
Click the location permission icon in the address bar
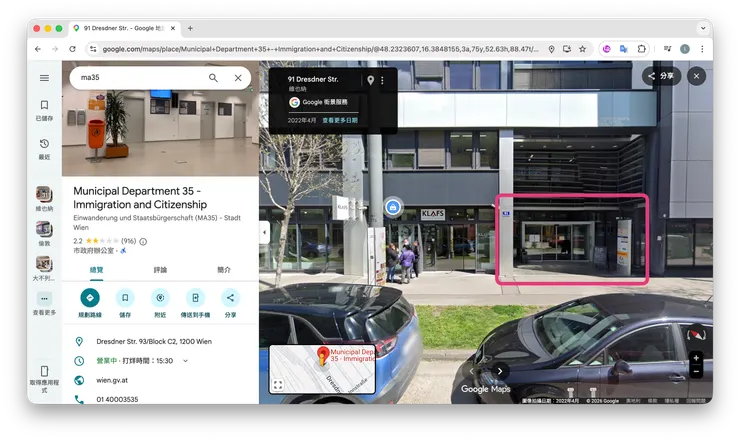click(x=551, y=49)
